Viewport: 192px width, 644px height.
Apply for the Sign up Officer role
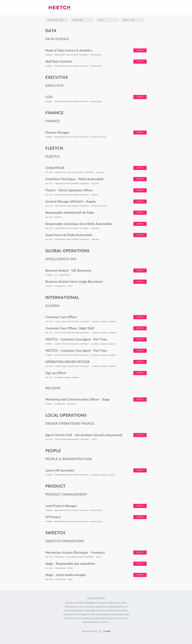pyautogui.click(x=140, y=373)
